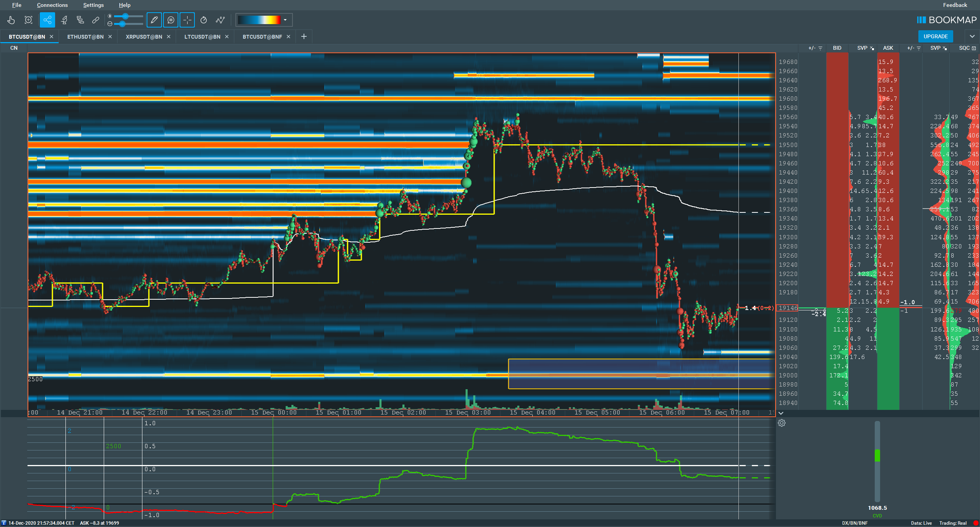Add a new instrument tab
The image size is (980, 527).
click(x=304, y=36)
